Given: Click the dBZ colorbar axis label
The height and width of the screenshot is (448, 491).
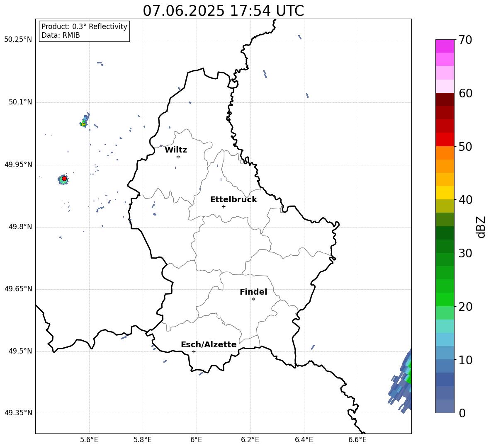Looking at the screenshot, I should 480,227.
